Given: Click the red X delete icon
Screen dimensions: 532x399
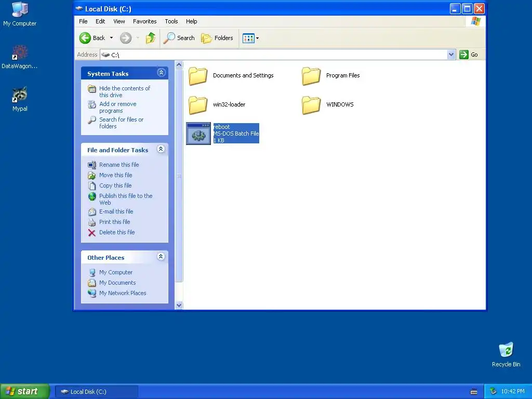Looking at the screenshot, I should (91, 233).
